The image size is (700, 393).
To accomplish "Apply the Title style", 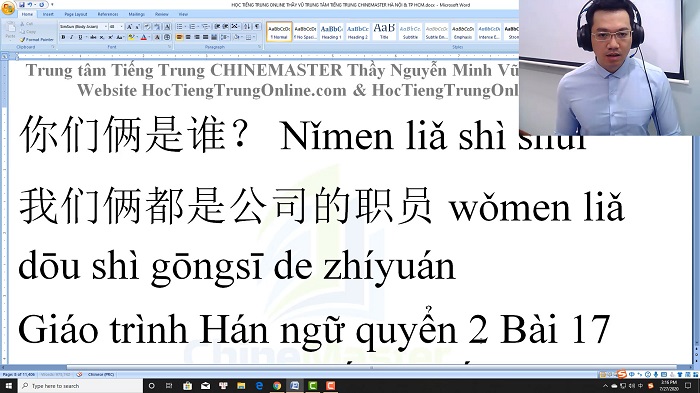I will (384, 32).
